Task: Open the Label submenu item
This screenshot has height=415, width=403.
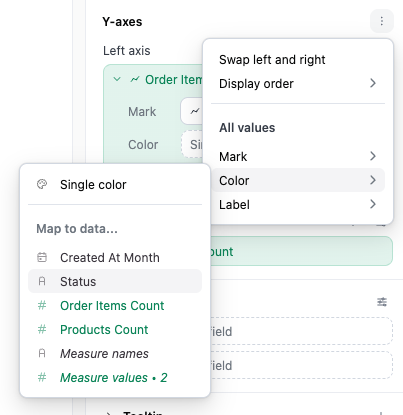Action: tap(298, 204)
